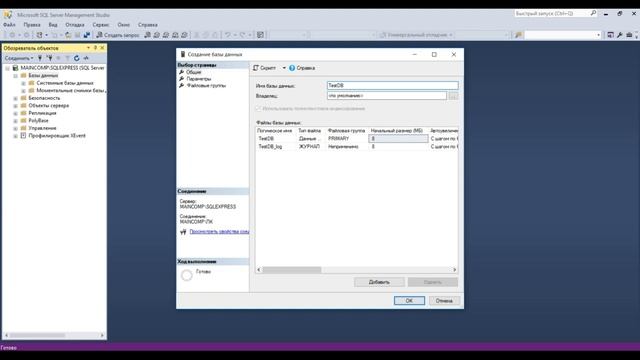
Task: Collapse the Базы данных tree node
Action: point(16,76)
